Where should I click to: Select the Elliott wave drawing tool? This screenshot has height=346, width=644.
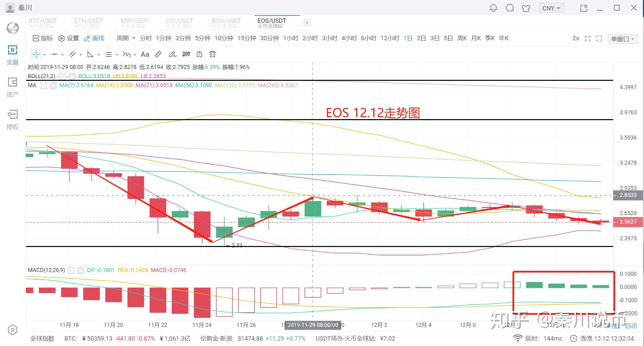pos(126,54)
